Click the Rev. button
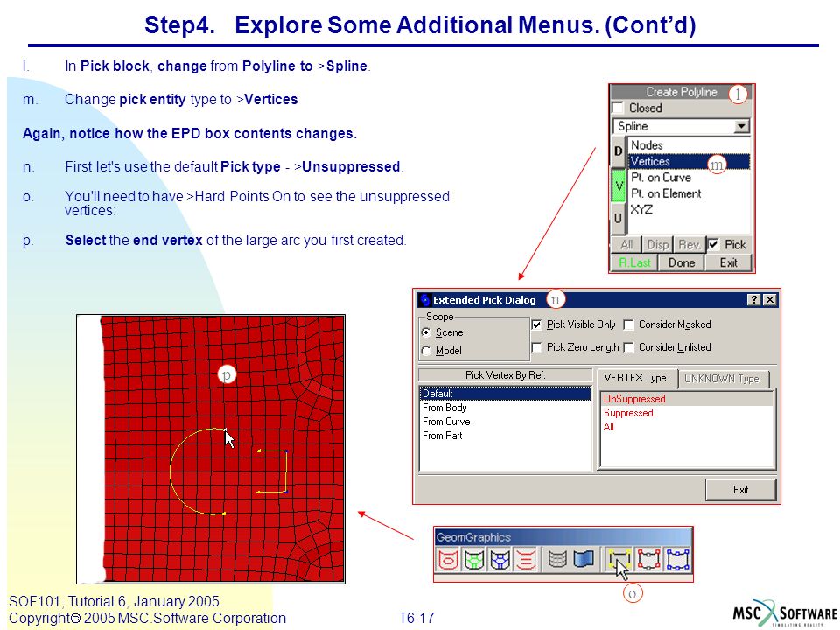Image resolution: width=840 pixels, height=630 pixels. pos(689,245)
